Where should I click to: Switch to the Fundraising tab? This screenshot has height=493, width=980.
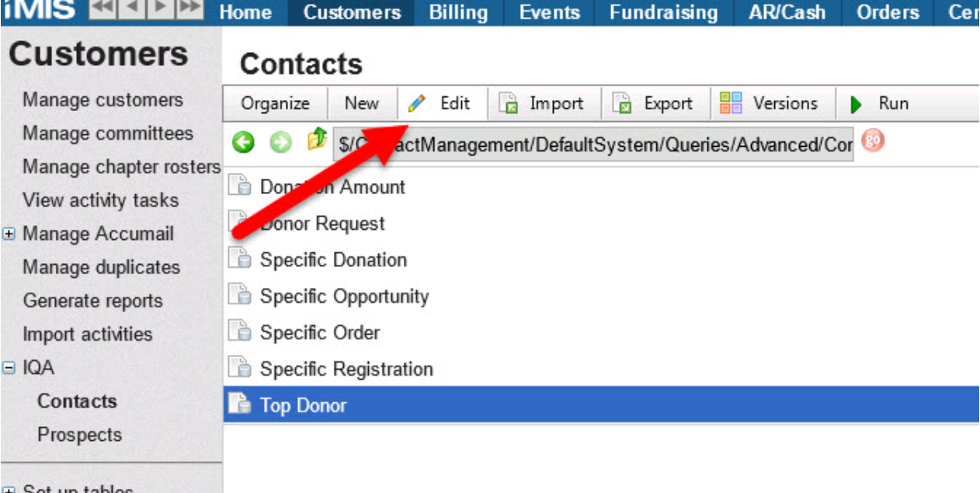(x=663, y=13)
